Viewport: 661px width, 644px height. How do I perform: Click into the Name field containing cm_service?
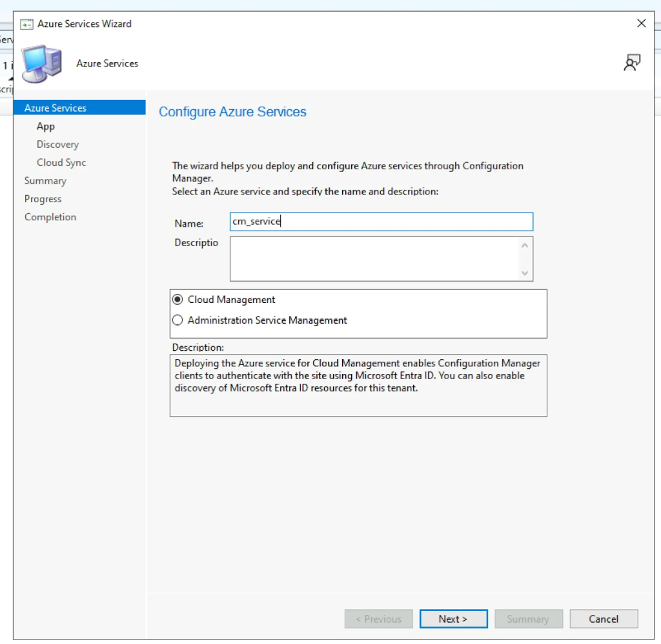[381, 222]
